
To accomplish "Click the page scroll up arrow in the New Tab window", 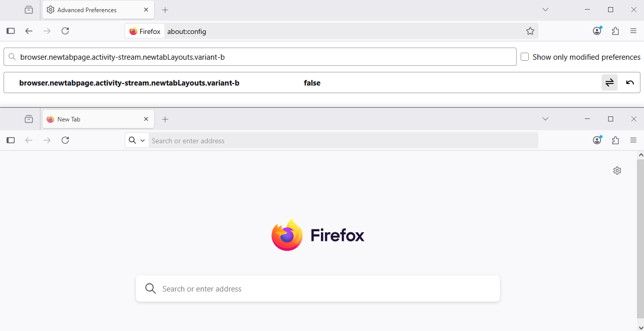I will click(640, 154).
